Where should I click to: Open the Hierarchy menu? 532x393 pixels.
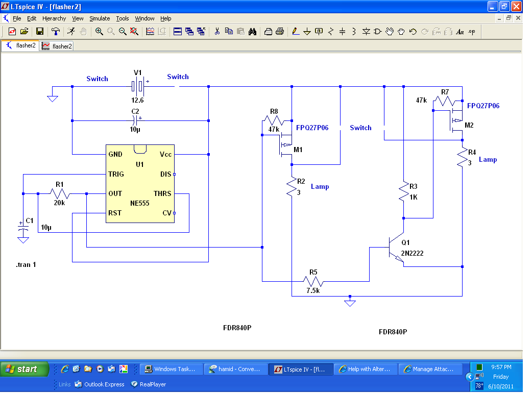(x=54, y=18)
